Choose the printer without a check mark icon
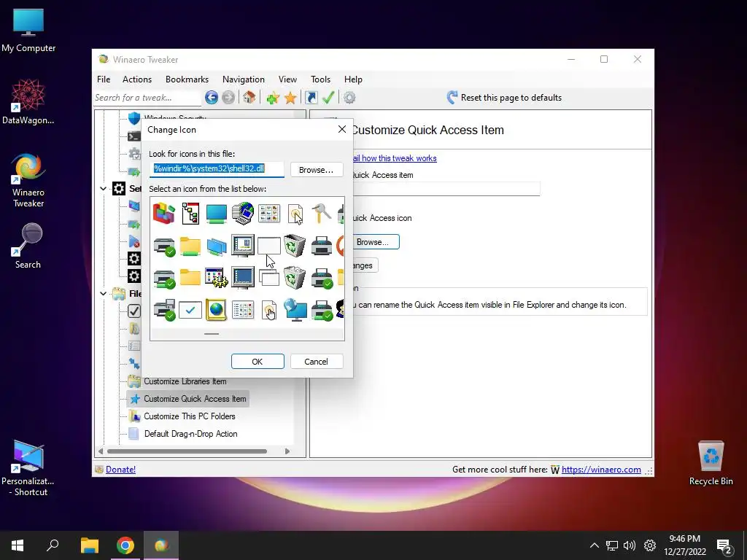 (322, 246)
